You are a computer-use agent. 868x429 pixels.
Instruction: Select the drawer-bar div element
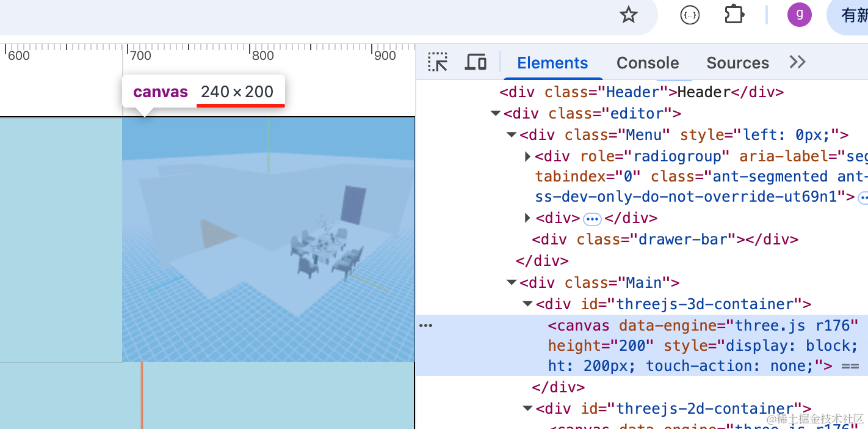[x=665, y=240]
